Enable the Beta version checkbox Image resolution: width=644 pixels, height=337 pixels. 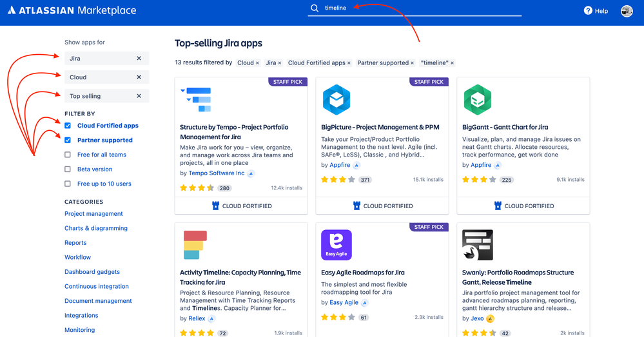click(x=68, y=169)
